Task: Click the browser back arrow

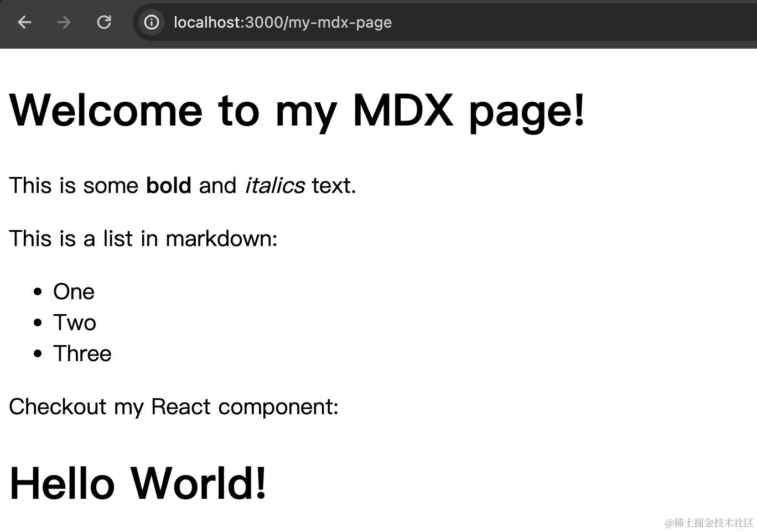Action: (24, 22)
